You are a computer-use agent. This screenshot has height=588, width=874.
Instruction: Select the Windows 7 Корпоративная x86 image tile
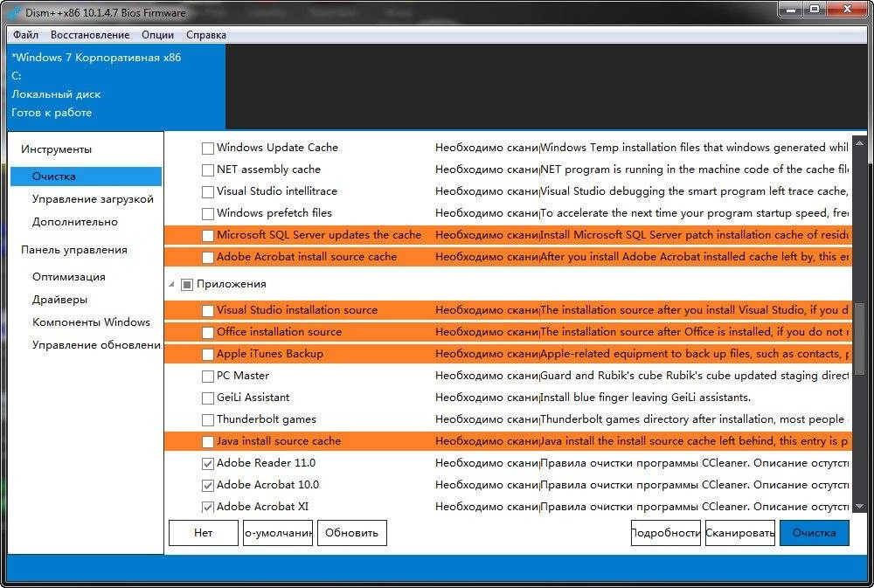116,86
